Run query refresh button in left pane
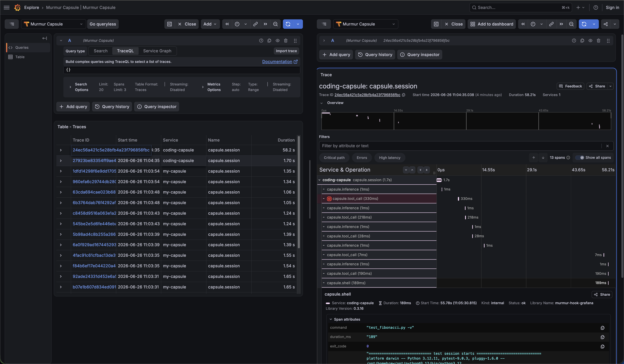 tap(288, 24)
